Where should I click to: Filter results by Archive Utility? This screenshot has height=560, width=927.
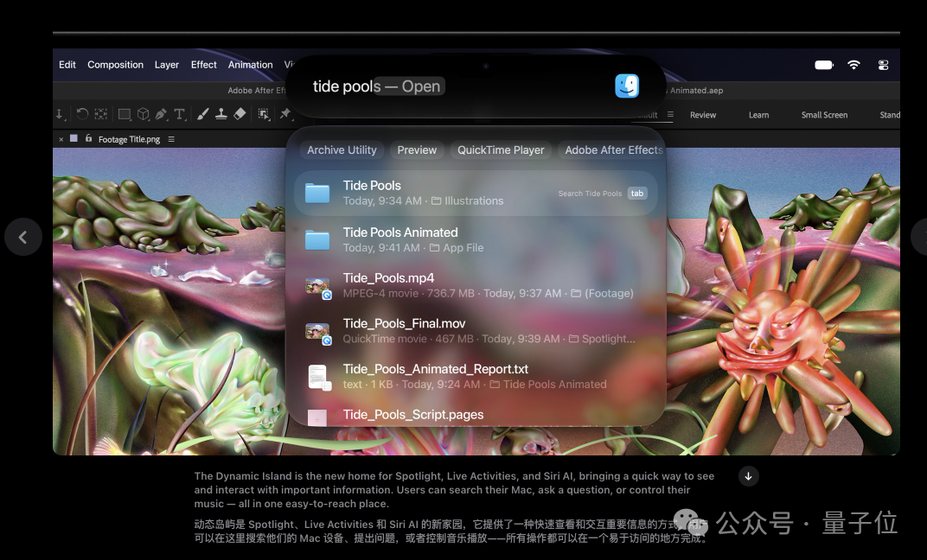point(342,150)
